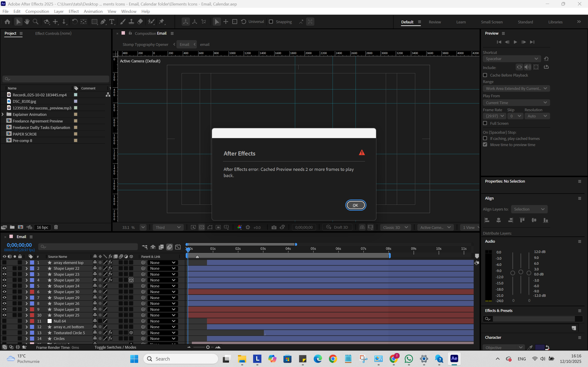Select the Rotation tool
This screenshot has width=588, height=367.
point(75,22)
